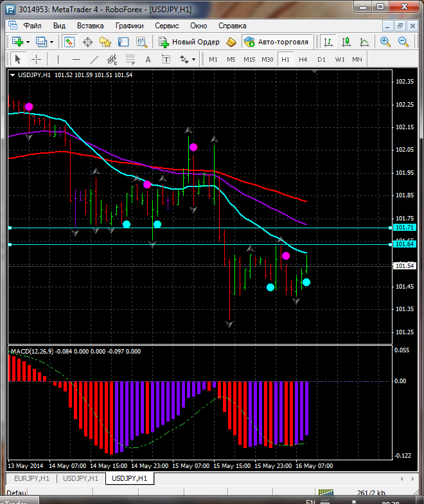Image resolution: width=424 pixels, height=504 pixels.
Task: Click the 101.71 horizontal level price label
Action: click(x=405, y=228)
